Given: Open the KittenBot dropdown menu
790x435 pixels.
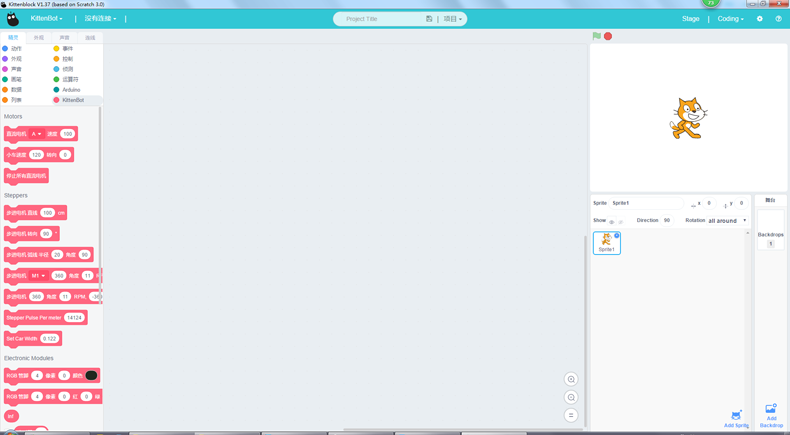Looking at the screenshot, I should click(46, 19).
